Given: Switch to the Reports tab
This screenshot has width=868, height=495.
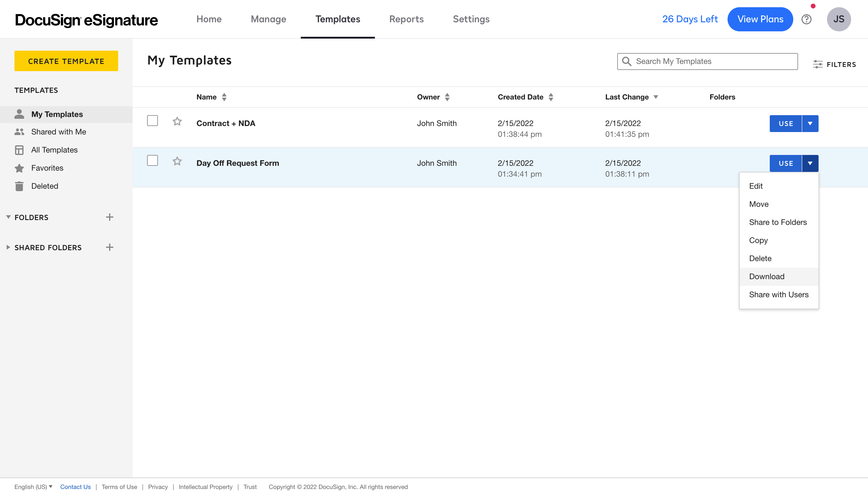Looking at the screenshot, I should 406,19.
